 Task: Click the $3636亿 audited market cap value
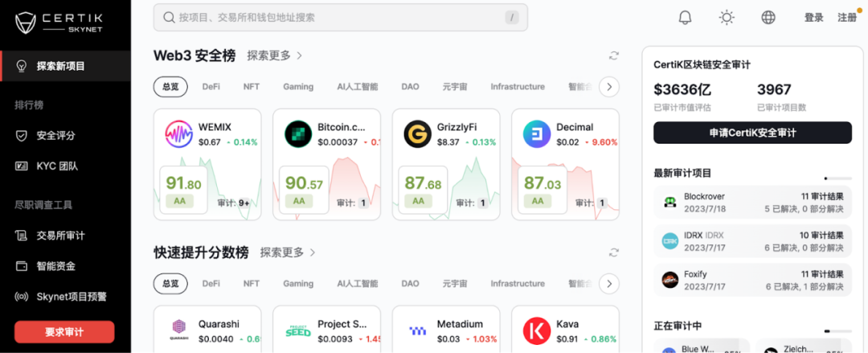[x=682, y=89]
